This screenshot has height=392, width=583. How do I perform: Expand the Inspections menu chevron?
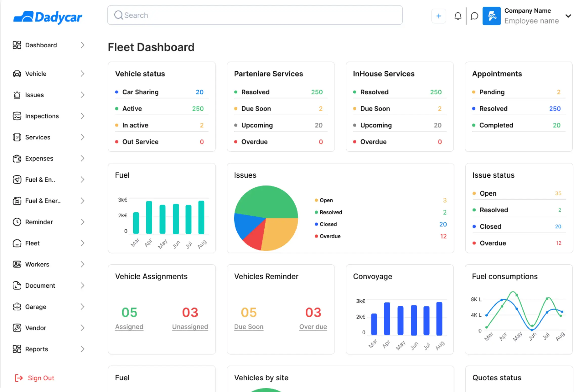[x=82, y=116]
